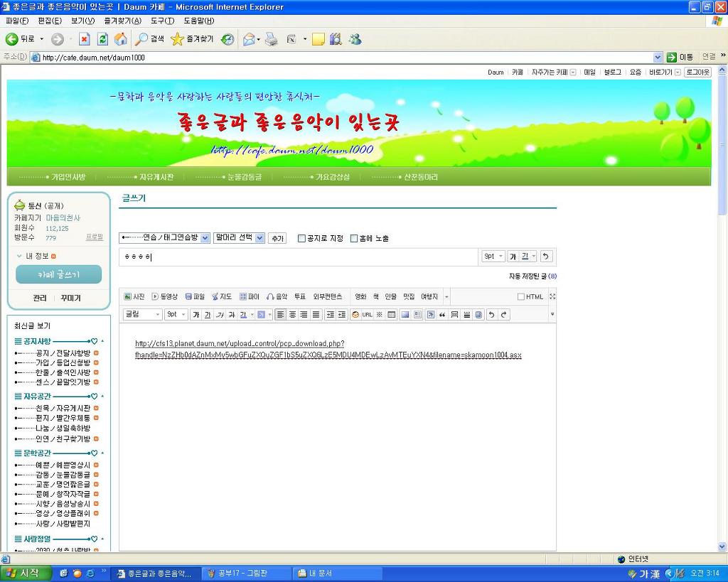Click 추가 button next to 말머리
Image resolution: width=728 pixels, height=582 pixels.
pyautogui.click(x=277, y=239)
